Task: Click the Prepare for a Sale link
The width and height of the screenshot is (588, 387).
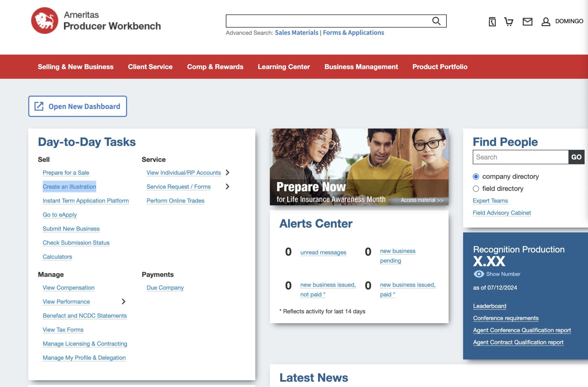Action: [66, 173]
